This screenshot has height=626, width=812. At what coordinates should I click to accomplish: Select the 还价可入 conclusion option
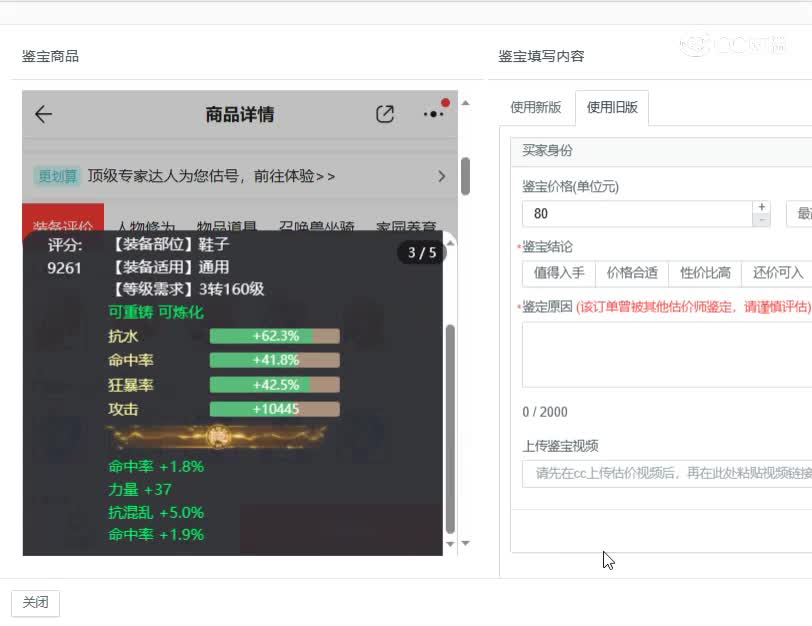point(775,273)
